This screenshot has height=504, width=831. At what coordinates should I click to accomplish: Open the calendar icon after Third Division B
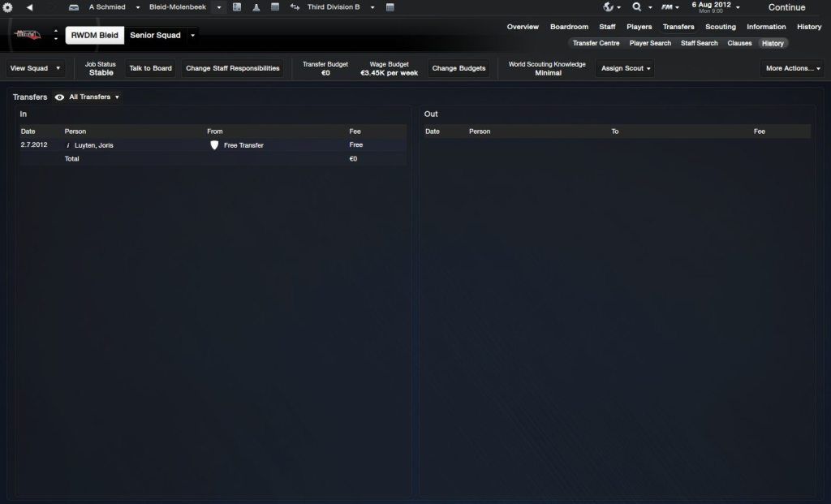(390, 7)
